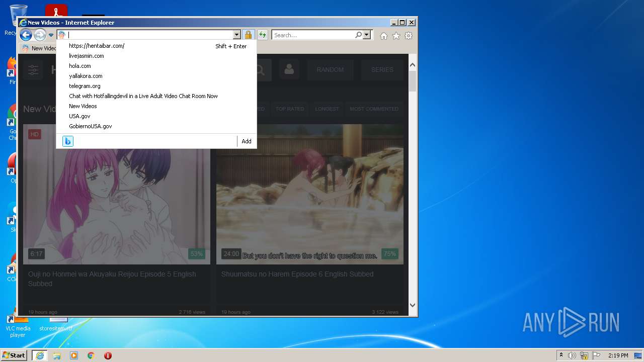Show hidden tray icons arrow
Screen dimensions: 644x362
(561, 355)
